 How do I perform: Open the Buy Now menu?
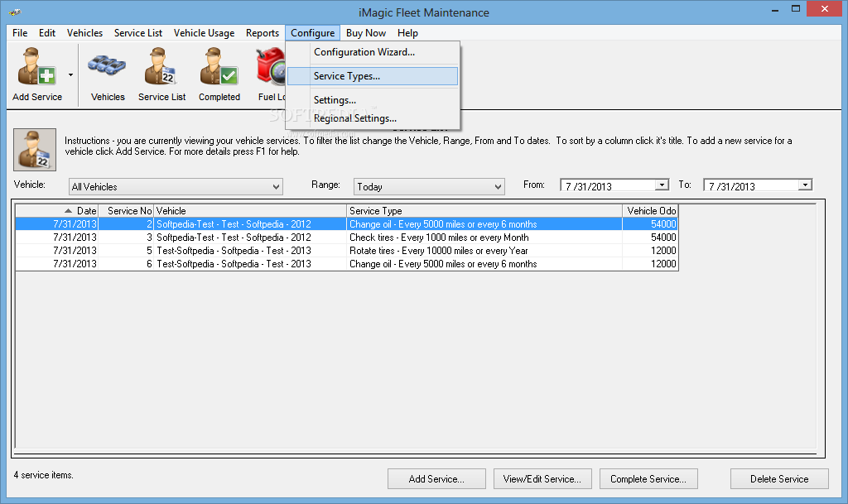click(365, 33)
